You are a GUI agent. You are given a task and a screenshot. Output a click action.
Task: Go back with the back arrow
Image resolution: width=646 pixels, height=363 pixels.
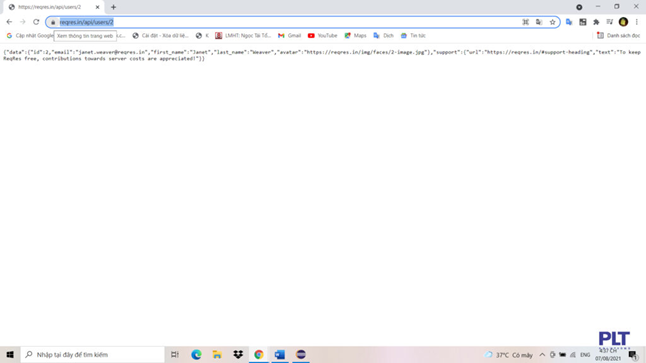coord(9,22)
